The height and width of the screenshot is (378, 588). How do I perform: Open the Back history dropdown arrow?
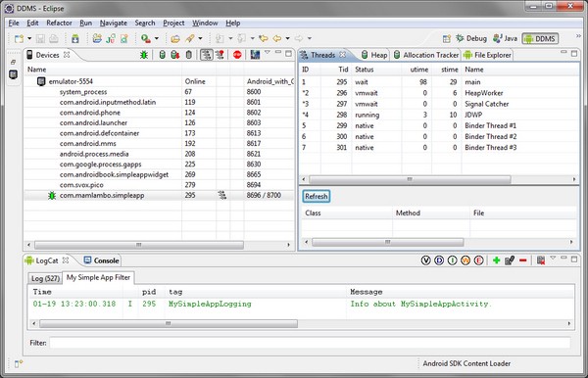pyautogui.click(x=287, y=38)
